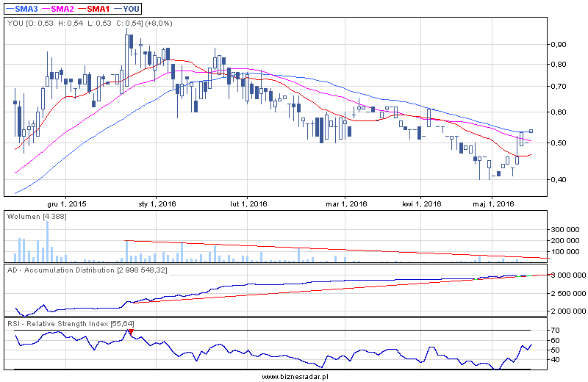588x382 pixels.
Task: Click the 'kwi 1, 2016' date label
Action: (421, 203)
